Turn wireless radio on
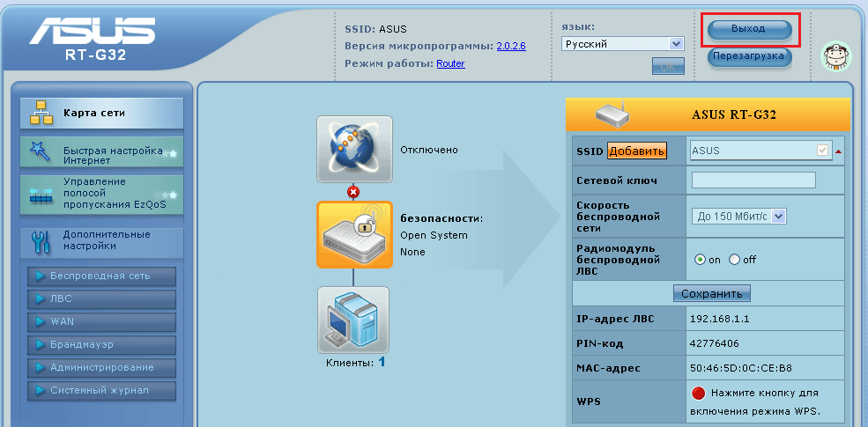This screenshot has width=868, height=427. coord(701,260)
